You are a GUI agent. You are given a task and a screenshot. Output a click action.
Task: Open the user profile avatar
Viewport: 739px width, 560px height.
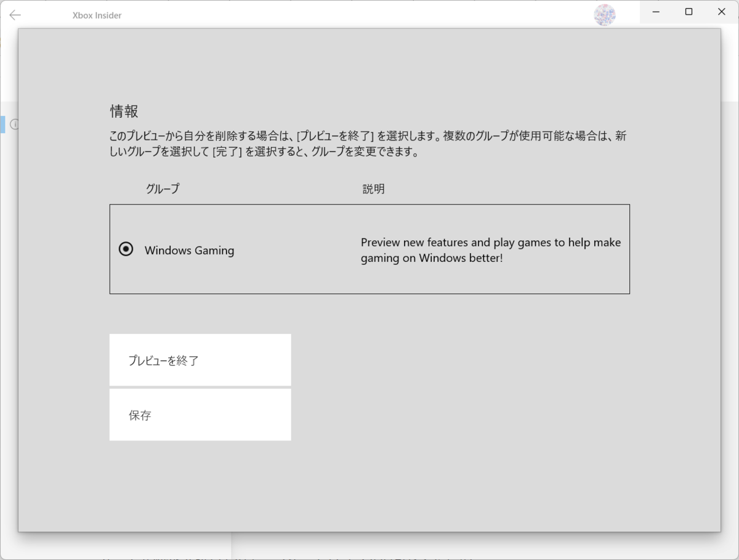click(x=605, y=15)
